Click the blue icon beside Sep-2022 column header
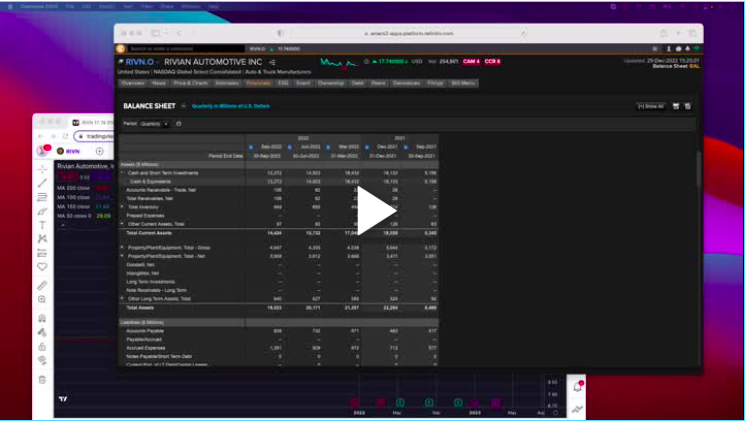Viewport: 747px width, 421px height. pos(251,147)
